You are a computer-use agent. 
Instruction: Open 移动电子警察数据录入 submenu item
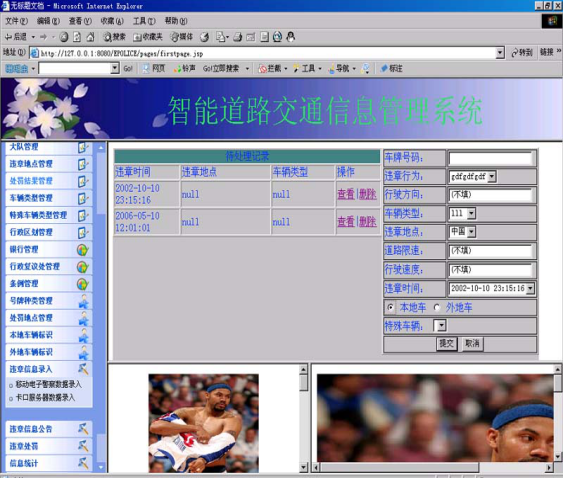pos(48,384)
